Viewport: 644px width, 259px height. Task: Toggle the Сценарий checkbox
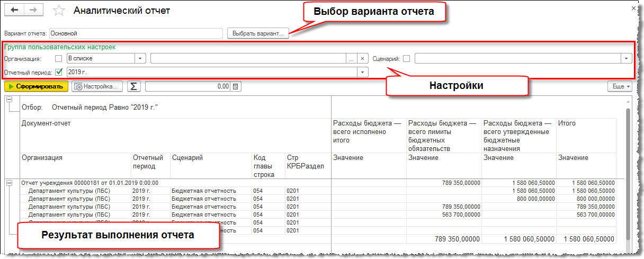pos(406,59)
